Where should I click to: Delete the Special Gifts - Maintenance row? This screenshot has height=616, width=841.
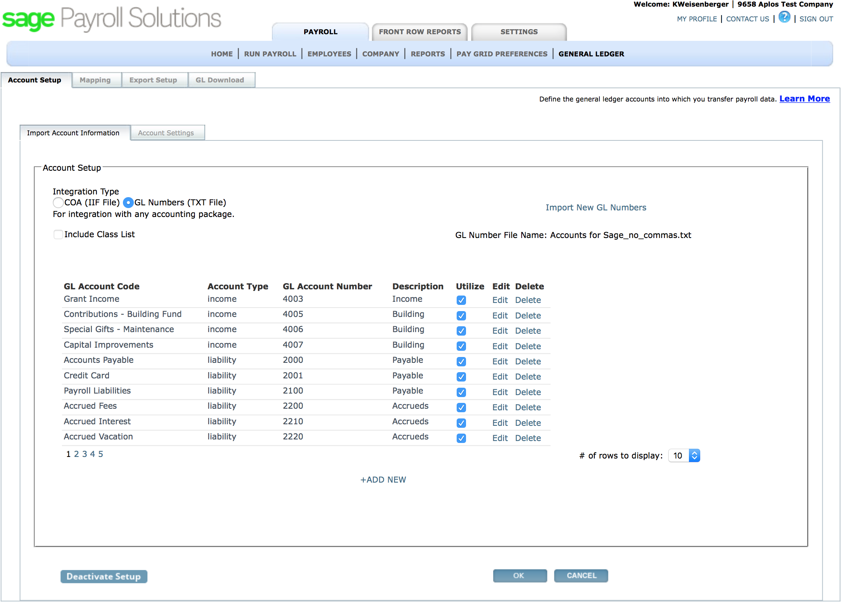(x=528, y=331)
